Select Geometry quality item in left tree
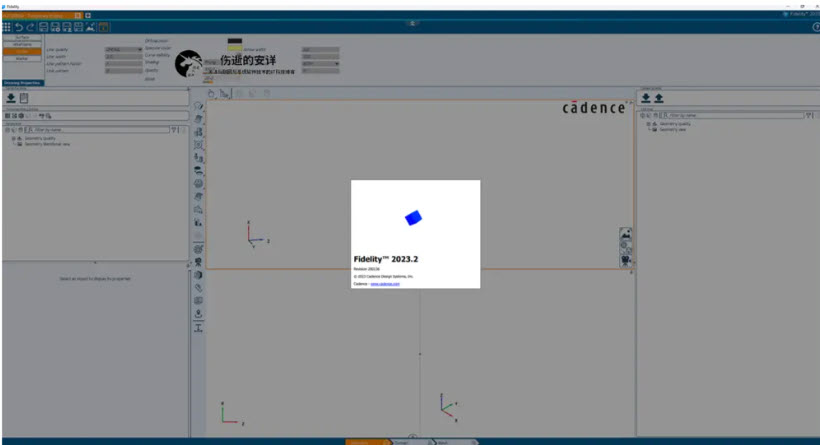Screen dimensions: 820x445 (40, 139)
